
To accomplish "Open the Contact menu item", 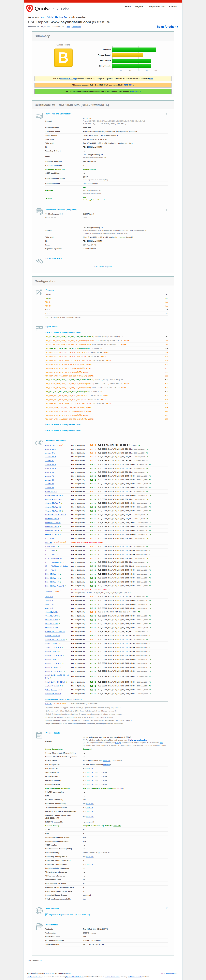I will click(173, 6).
